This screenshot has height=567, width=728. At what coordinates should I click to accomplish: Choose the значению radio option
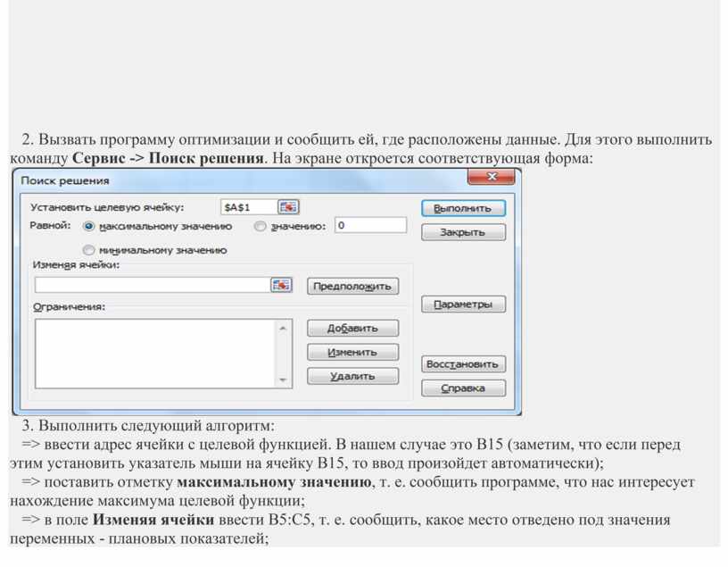[x=261, y=227]
